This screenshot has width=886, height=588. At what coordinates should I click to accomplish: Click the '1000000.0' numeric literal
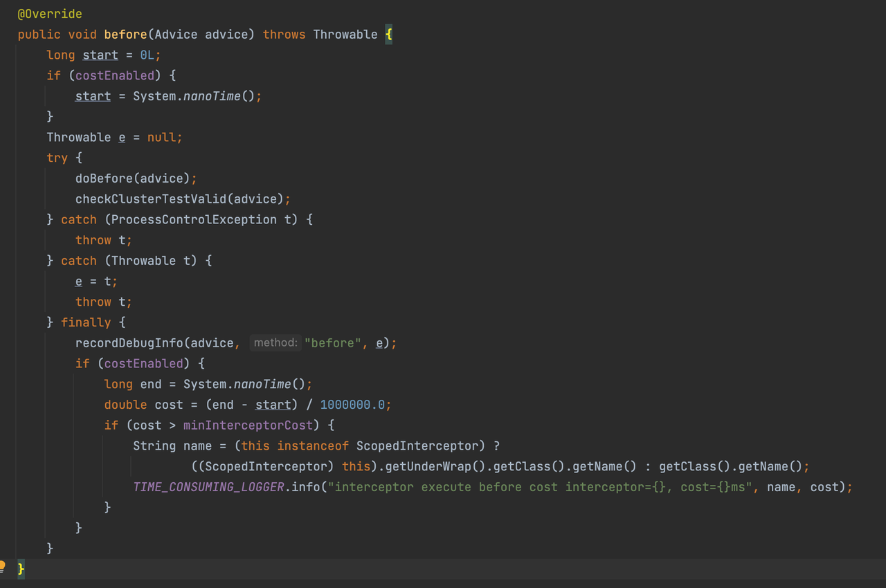pos(352,405)
